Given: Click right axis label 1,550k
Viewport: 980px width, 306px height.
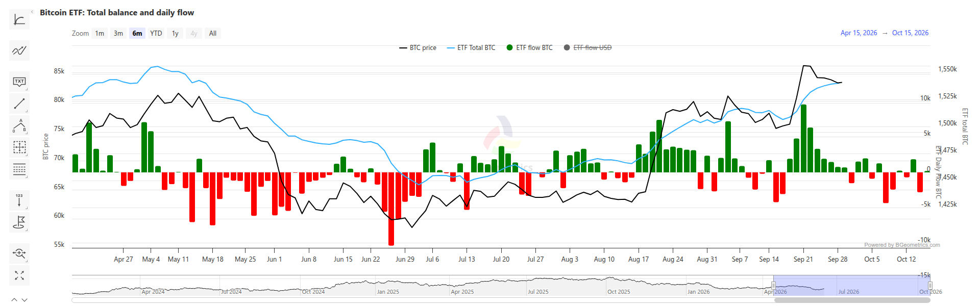Looking at the screenshot, I should 947,69.
